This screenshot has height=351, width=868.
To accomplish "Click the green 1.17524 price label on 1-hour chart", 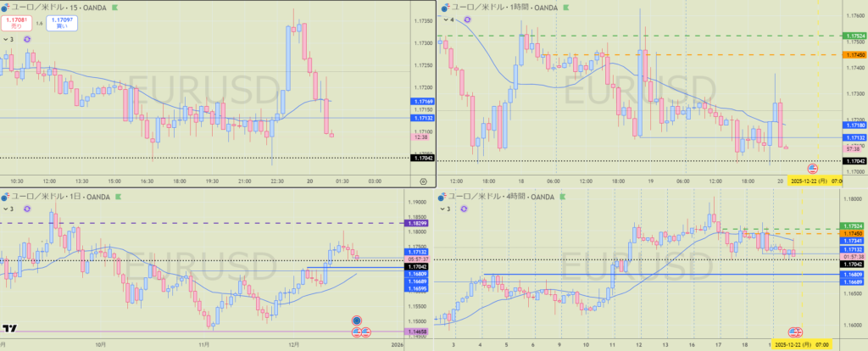I will [x=854, y=36].
